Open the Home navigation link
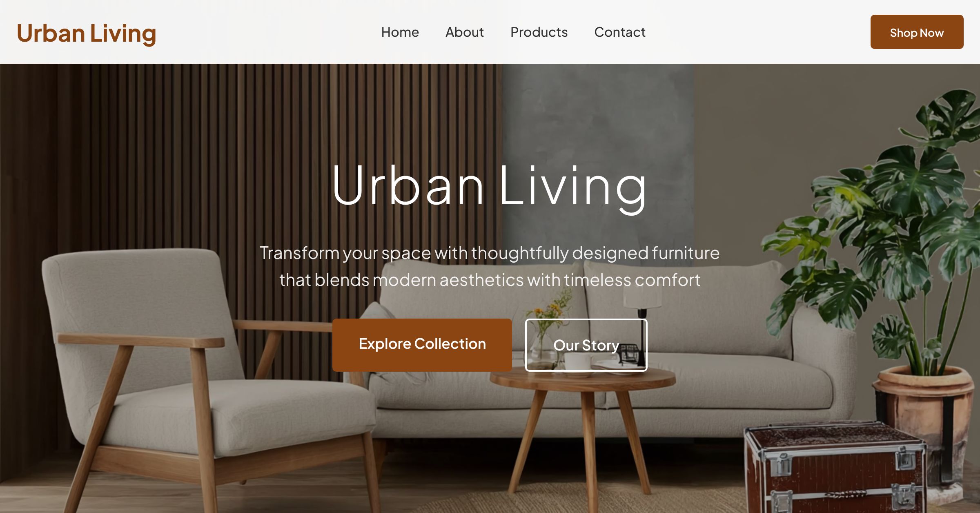Image resolution: width=980 pixels, height=513 pixels. [400, 32]
